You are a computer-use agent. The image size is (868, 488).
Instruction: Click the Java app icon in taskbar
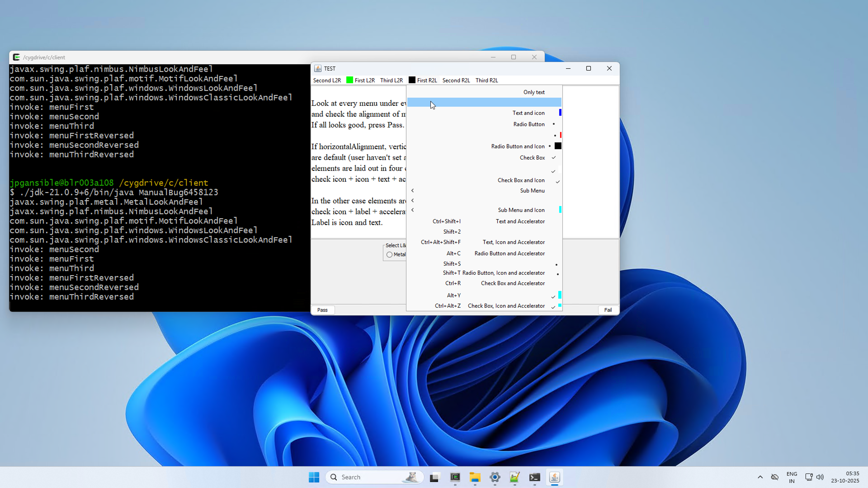(x=554, y=477)
